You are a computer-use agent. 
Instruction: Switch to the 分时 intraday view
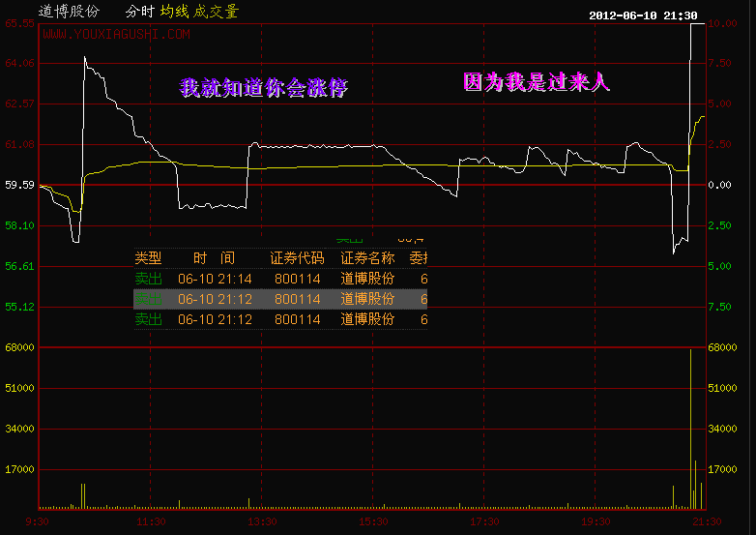[x=139, y=12]
